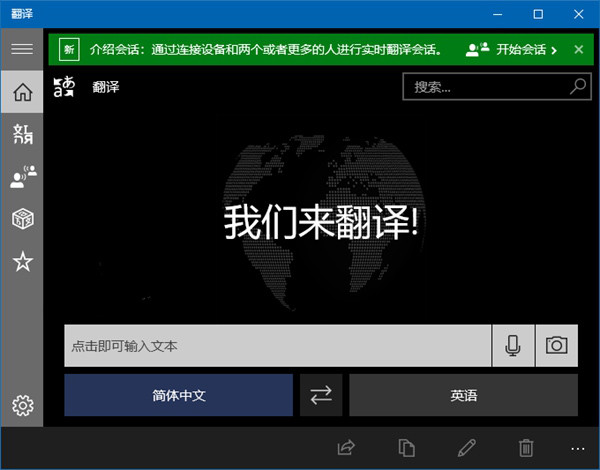This screenshot has height=470, width=600.
Task: Open Settings gear in sidebar
Action: [23, 405]
